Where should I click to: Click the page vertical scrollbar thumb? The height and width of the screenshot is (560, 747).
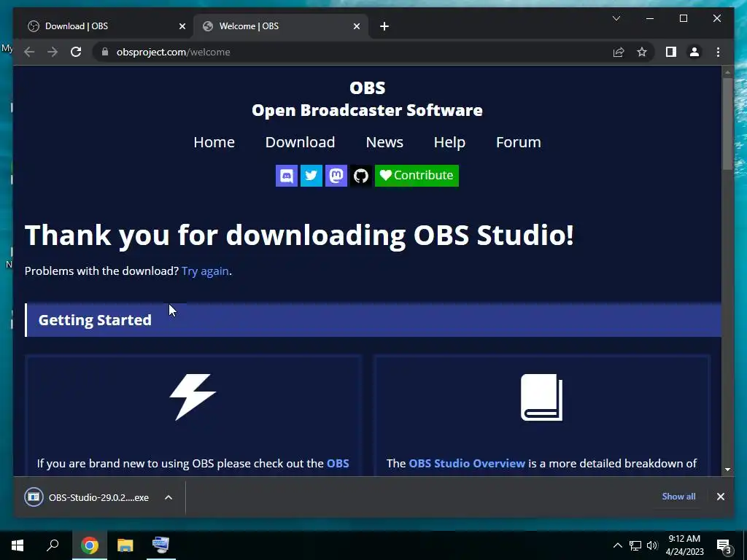pyautogui.click(x=727, y=122)
